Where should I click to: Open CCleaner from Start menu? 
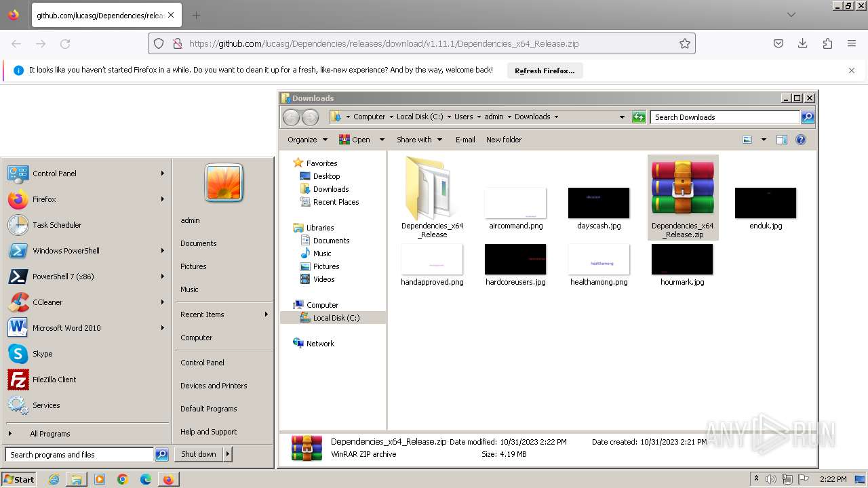pyautogui.click(x=87, y=302)
